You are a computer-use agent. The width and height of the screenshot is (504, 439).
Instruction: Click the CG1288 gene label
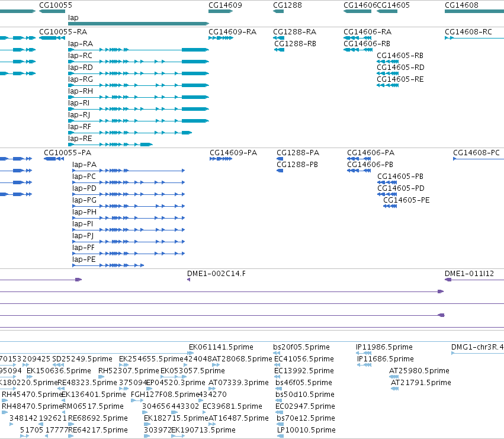click(287, 5)
